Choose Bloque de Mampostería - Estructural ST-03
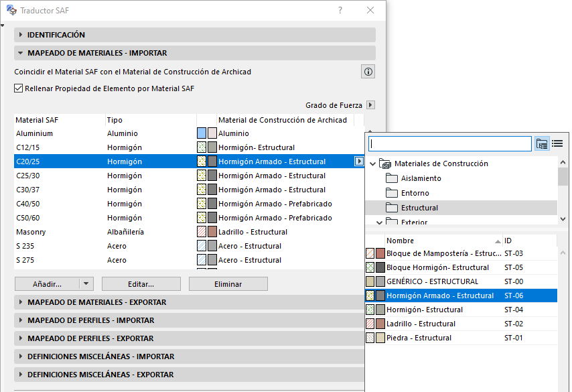 [x=461, y=253]
